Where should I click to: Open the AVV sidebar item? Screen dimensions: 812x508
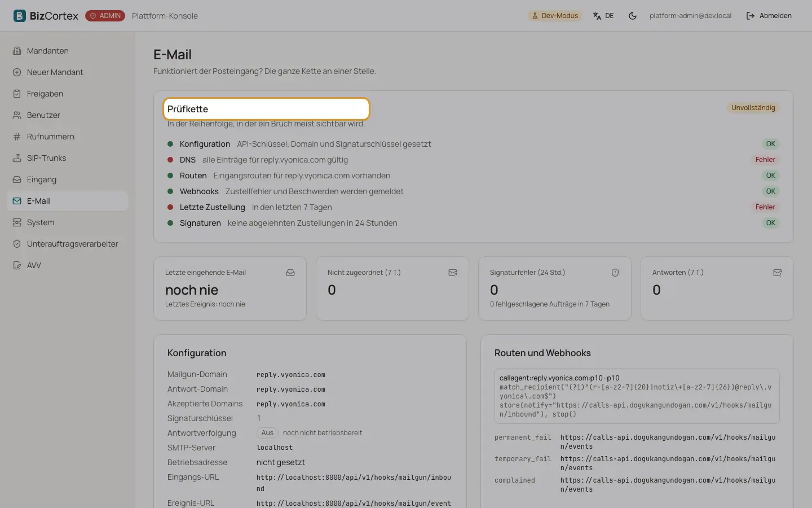[x=68, y=265]
